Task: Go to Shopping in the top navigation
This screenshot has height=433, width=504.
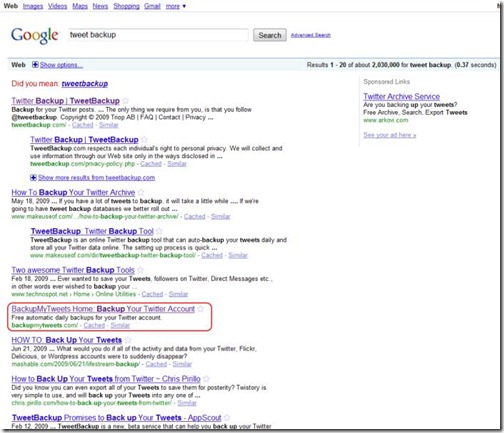Action: pyautogui.click(x=126, y=6)
